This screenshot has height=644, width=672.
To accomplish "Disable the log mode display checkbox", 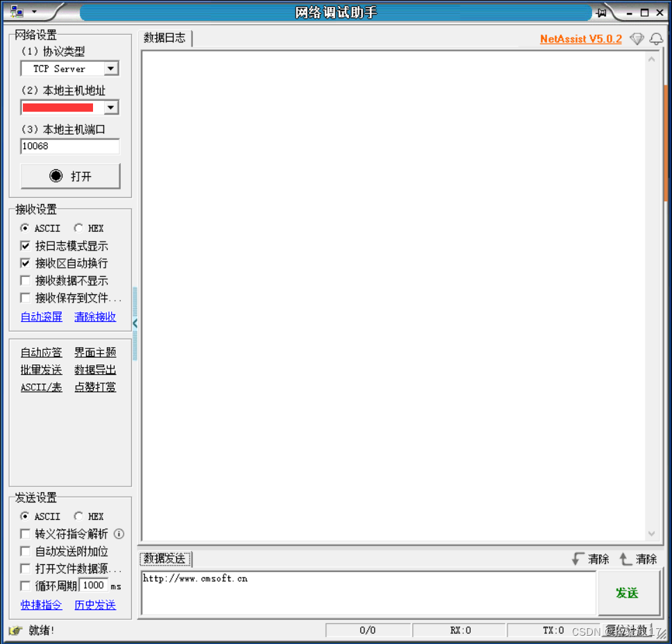I will [25, 246].
